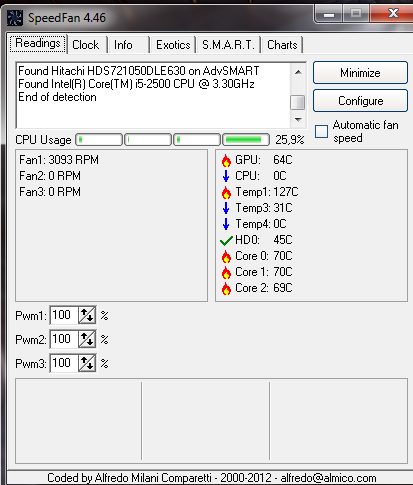Image resolution: width=413 pixels, height=485 pixels.
Task: Switch to the Exotics tab
Action: 173,45
